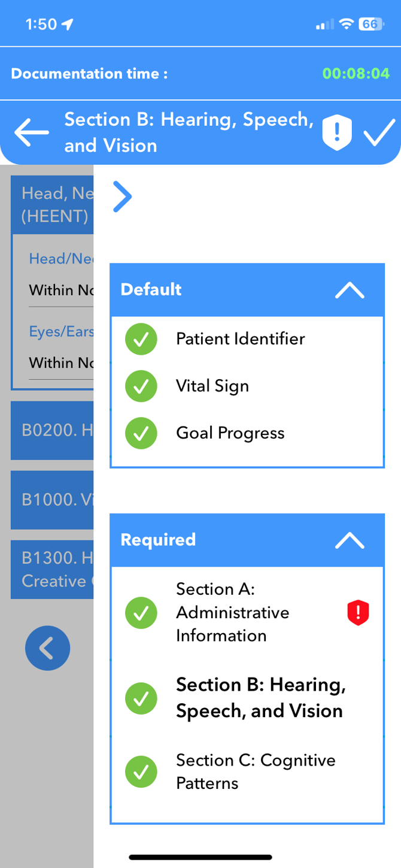Expand the B1000 section bar

pyautogui.click(x=52, y=500)
